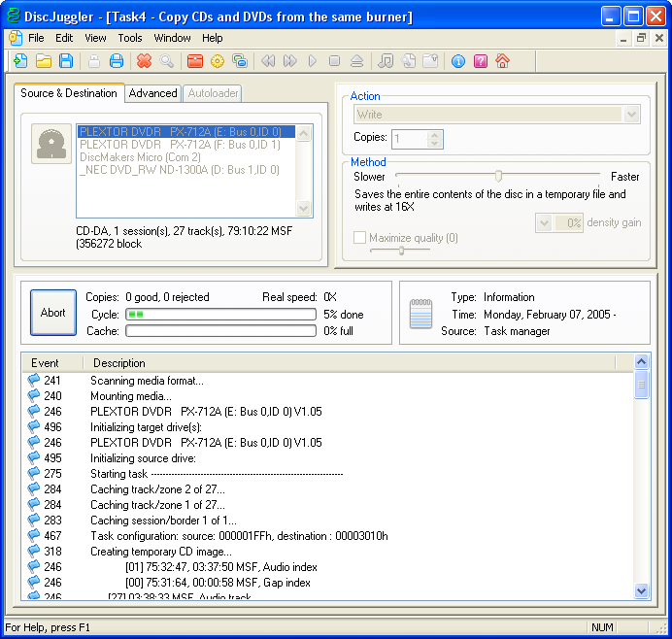Click the pink help question mark icon
672x639 pixels.
[x=480, y=61]
